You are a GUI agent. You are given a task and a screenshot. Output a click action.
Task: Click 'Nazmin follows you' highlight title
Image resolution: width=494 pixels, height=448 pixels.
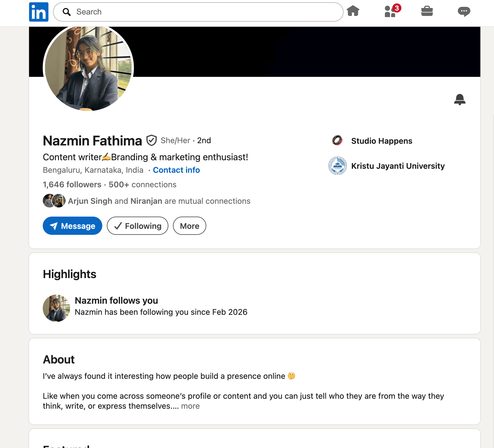point(116,301)
